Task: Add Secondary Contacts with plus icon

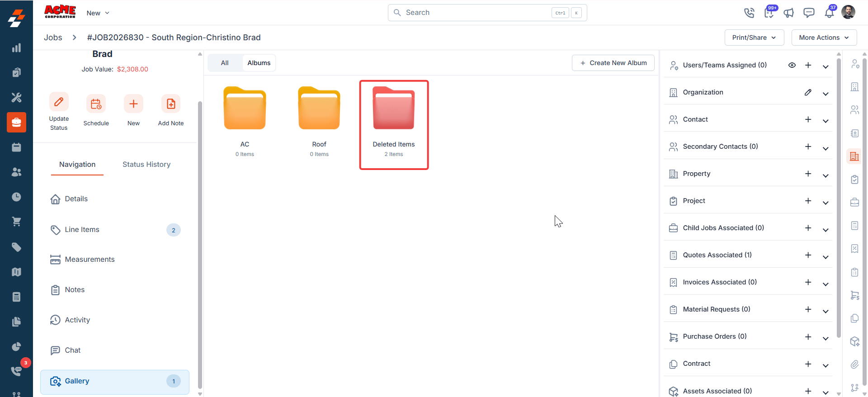Action: click(x=808, y=147)
